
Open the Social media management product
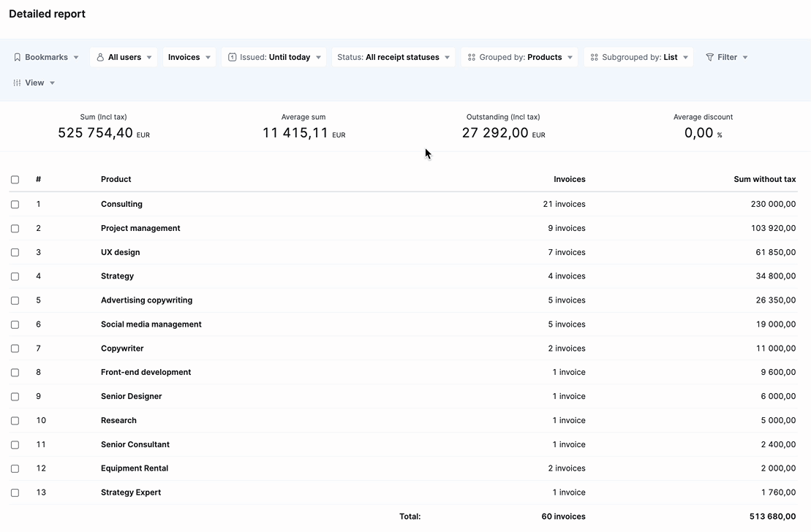(151, 324)
